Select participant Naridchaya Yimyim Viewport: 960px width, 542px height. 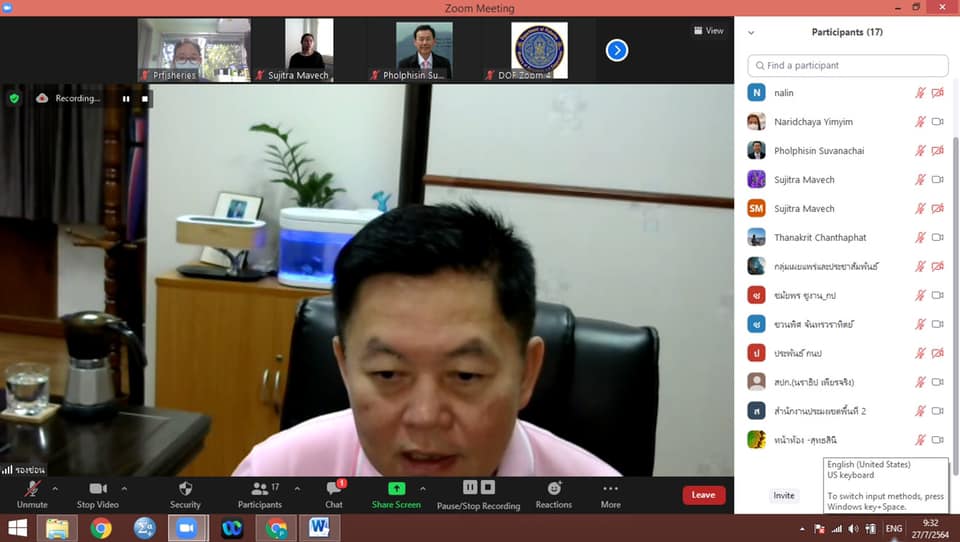click(847, 121)
